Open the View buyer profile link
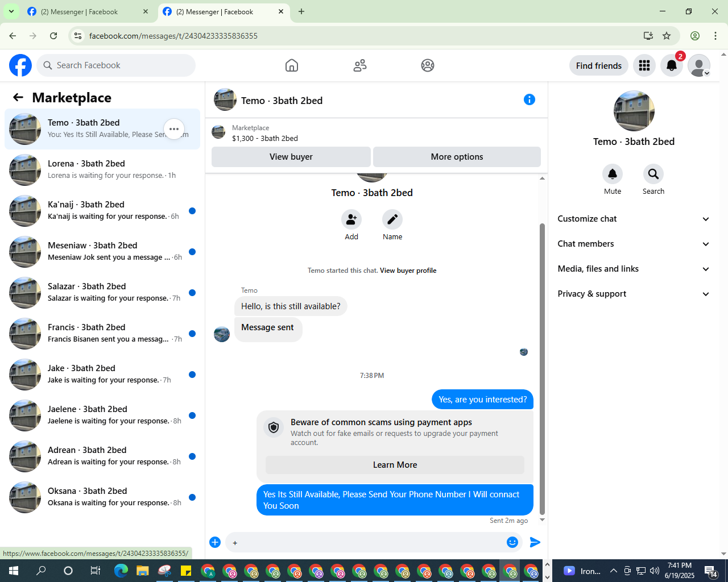The image size is (728, 582). point(408,271)
